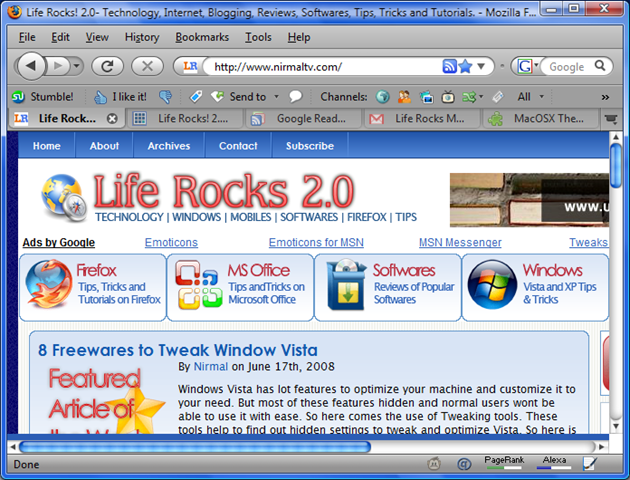Open the Tools menu
This screenshot has height=480, width=630.
258,37
